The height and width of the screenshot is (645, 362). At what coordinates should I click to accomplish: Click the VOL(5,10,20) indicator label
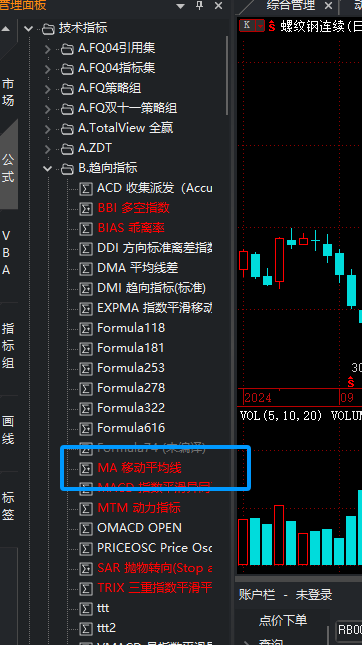coord(281,416)
